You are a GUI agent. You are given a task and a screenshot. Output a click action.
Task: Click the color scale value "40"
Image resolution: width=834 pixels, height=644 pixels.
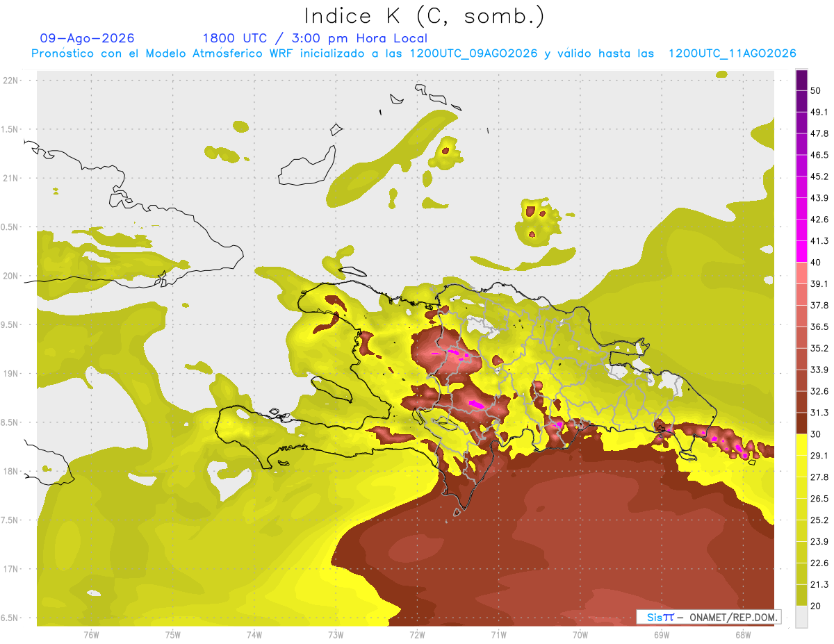815,263
